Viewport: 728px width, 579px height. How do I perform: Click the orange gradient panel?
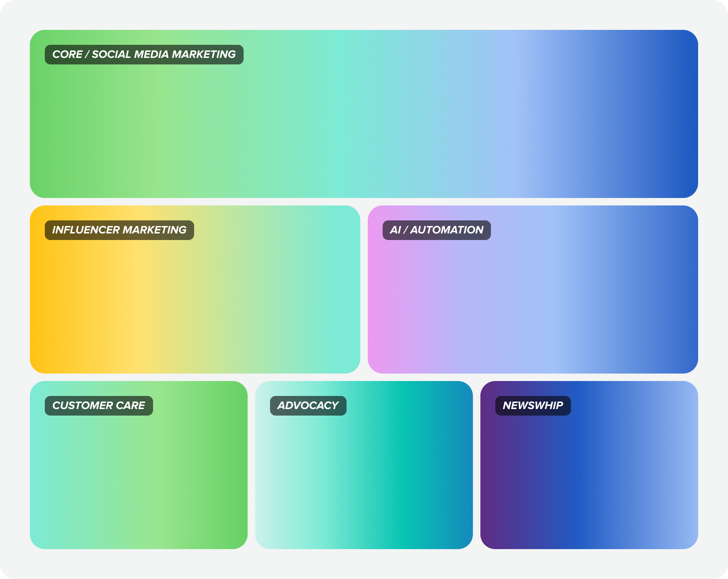195,304
